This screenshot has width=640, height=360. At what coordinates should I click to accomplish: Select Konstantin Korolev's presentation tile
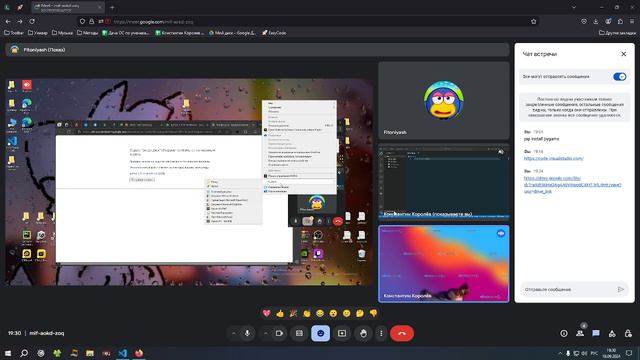point(444,182)
